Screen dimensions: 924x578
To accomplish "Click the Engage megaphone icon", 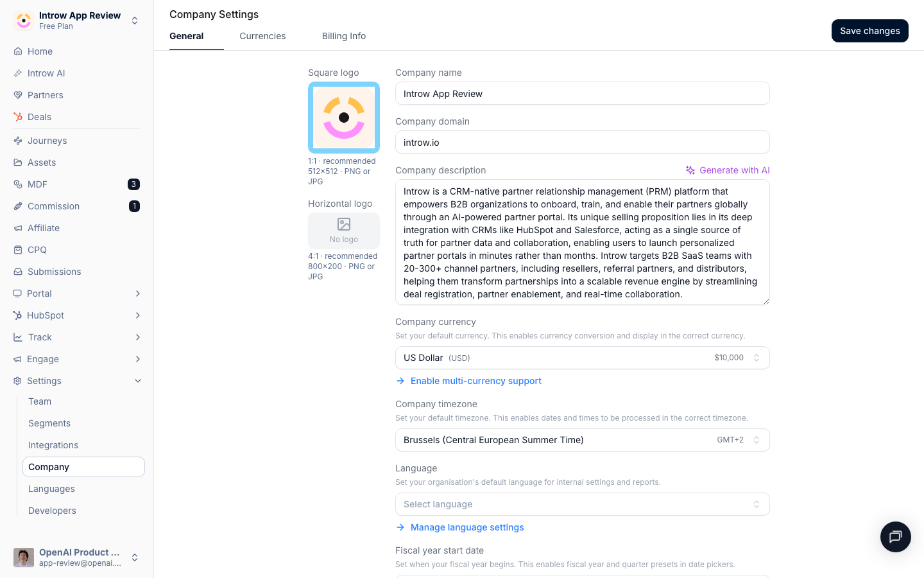I will click(x=17, y=359).
